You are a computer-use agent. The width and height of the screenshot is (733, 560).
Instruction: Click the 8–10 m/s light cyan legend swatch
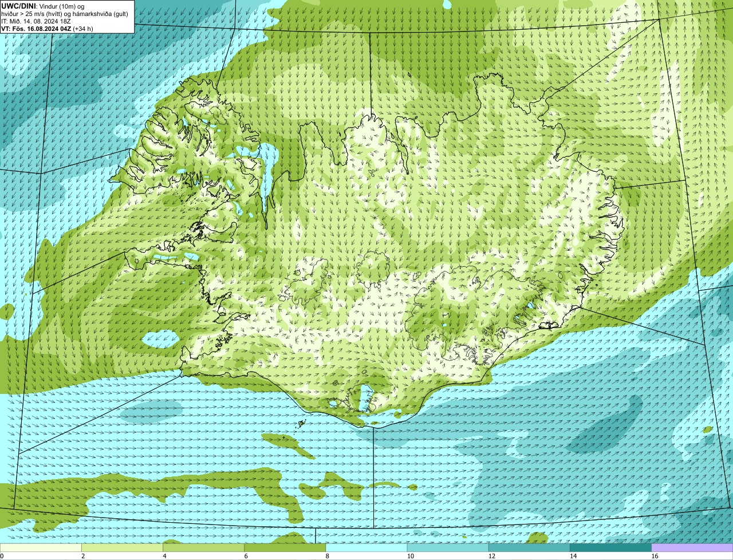366,547
